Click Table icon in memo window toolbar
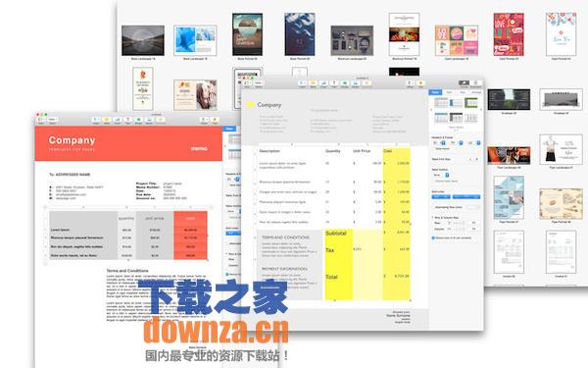 pos(107,120)
